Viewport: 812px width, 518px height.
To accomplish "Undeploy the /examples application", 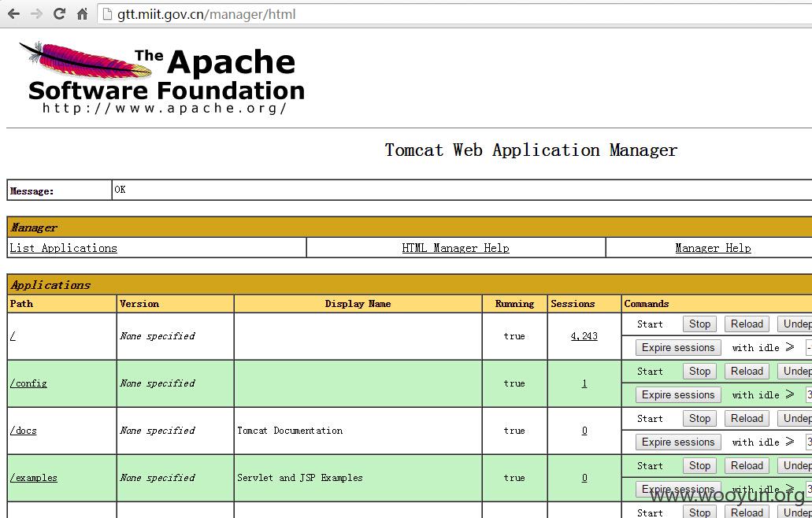I will tap(795, 466).
